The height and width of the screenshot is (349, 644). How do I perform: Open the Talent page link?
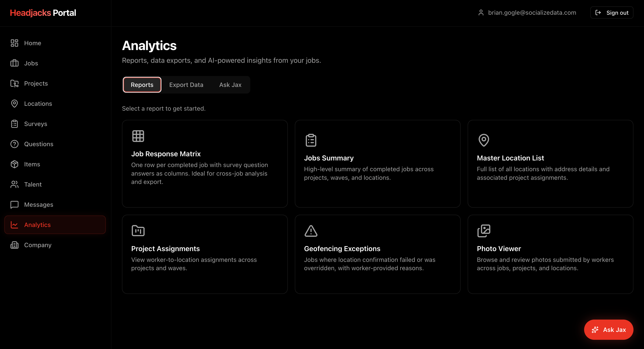click(x=55, y=184)
